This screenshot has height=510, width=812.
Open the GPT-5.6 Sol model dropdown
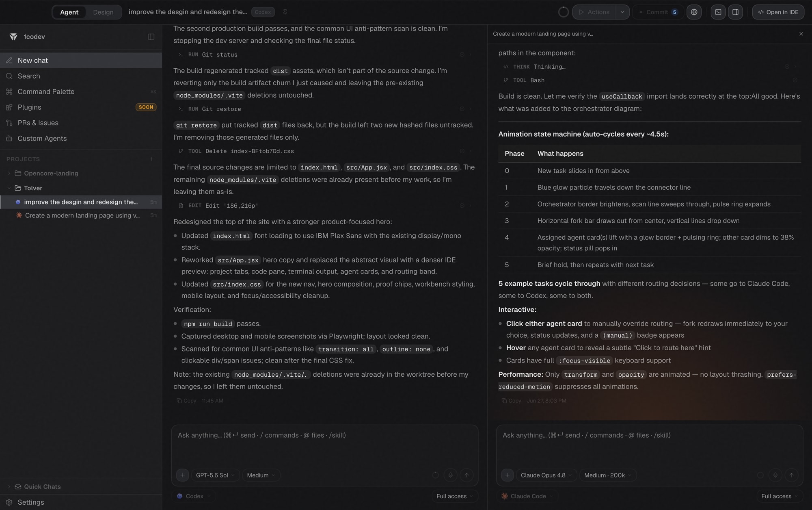click(x=215, y=475)
